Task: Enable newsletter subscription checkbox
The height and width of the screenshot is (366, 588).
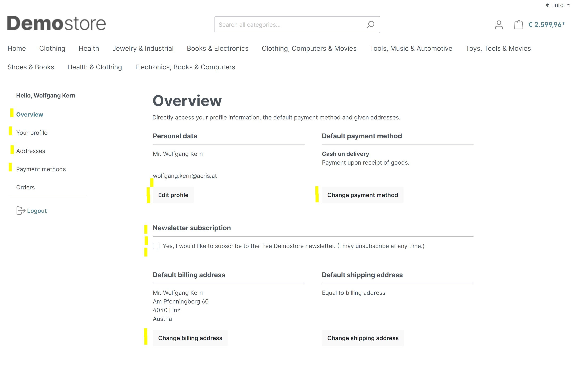Action: pos(156,246)
